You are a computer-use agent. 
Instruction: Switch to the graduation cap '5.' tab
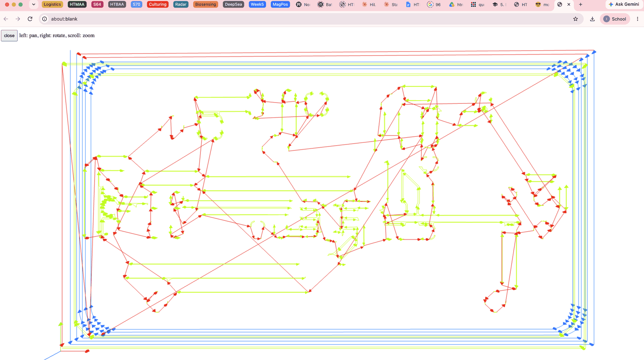[500, 4]
